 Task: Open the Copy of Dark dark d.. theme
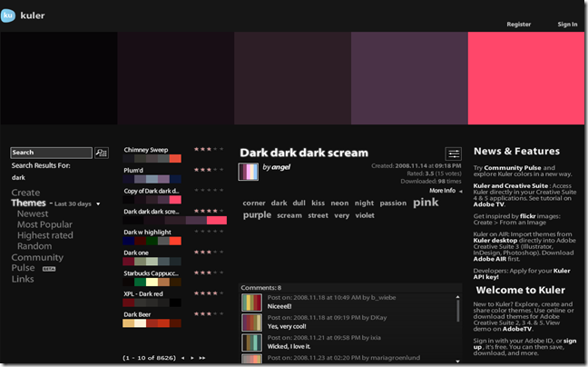(x=152, y=191)
